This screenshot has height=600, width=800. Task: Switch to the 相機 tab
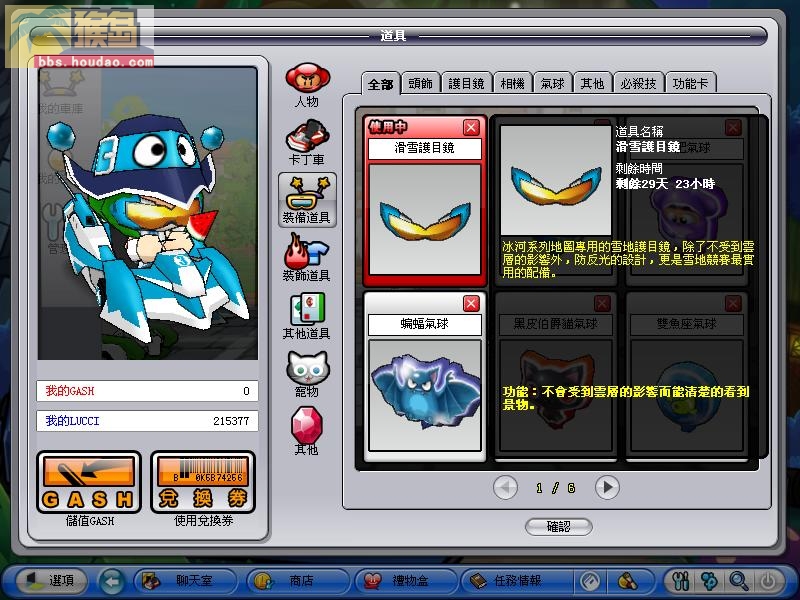tap(513, 83)
